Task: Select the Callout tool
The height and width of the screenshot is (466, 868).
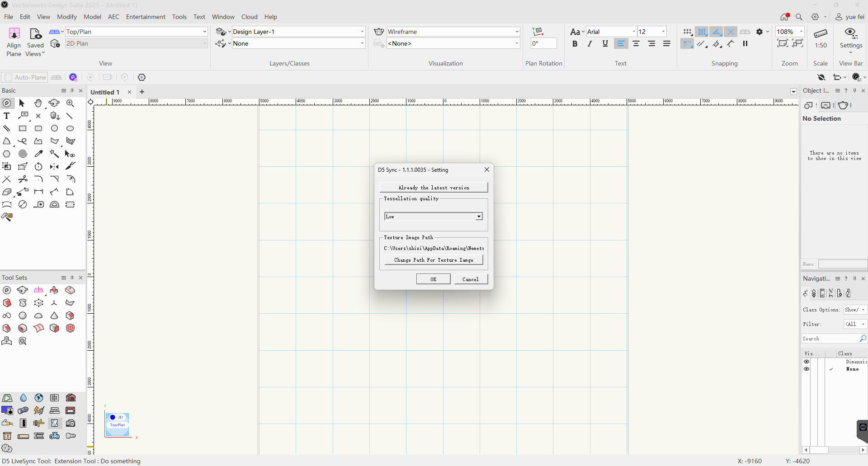Action: 23,116
